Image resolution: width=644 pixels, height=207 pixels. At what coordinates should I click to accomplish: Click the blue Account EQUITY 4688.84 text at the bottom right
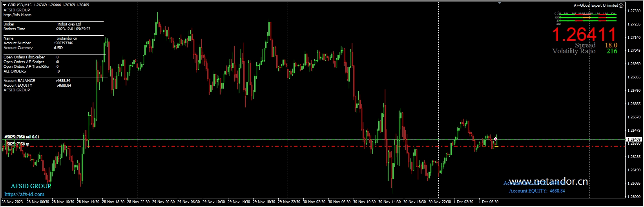(x=537, y=191)
